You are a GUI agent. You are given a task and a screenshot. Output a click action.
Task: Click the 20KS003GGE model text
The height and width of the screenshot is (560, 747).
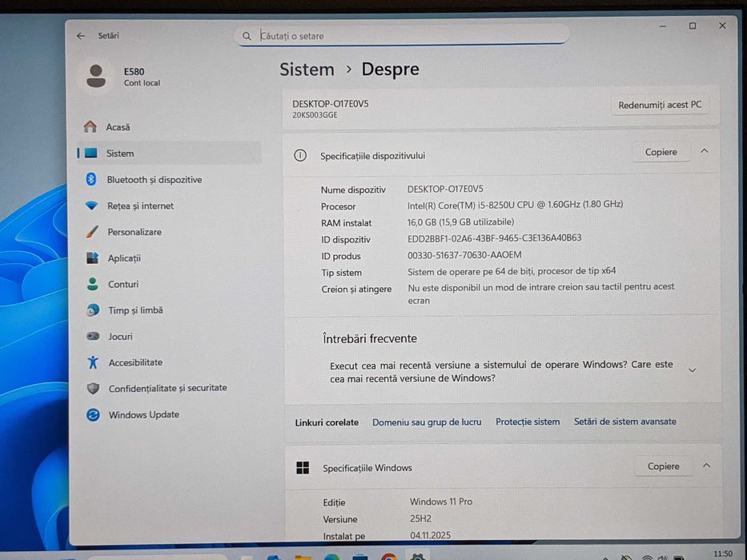pyautogui.click(x=315, y=114)
